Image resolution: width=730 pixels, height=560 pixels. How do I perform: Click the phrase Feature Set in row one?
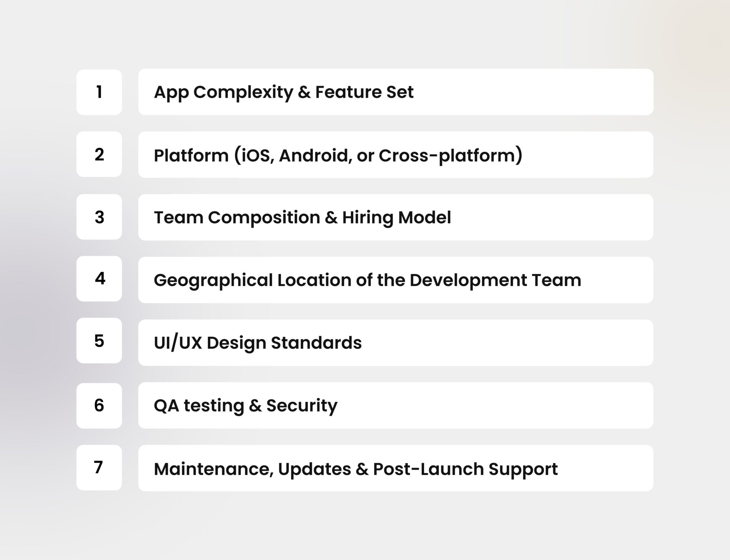[363, 92]
